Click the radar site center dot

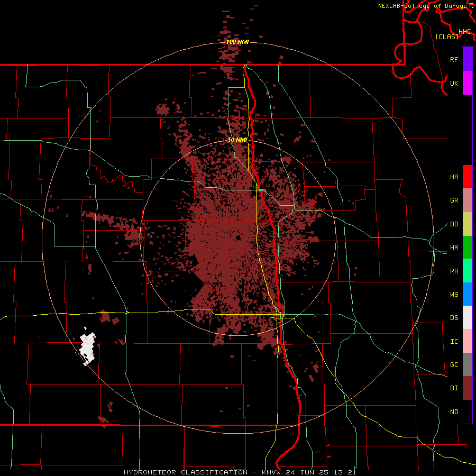pos(238,237)
